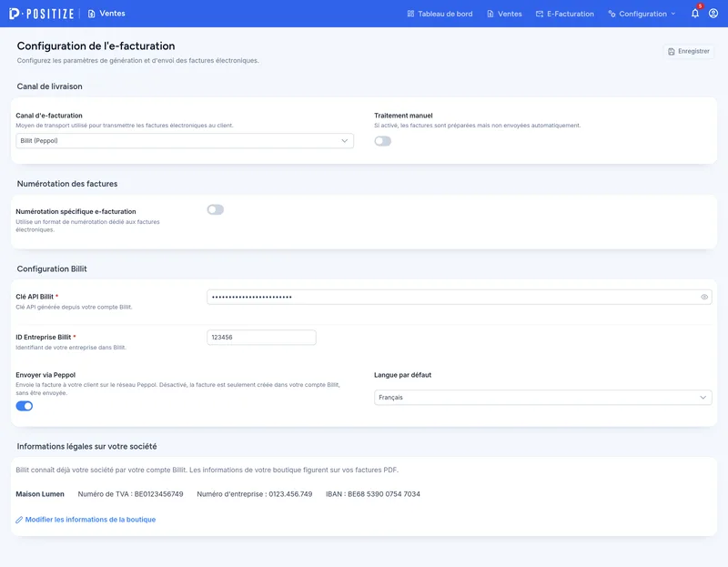Go to Tableau de bord
This screenshot has width=728, height=567.
tap(440, 14)
